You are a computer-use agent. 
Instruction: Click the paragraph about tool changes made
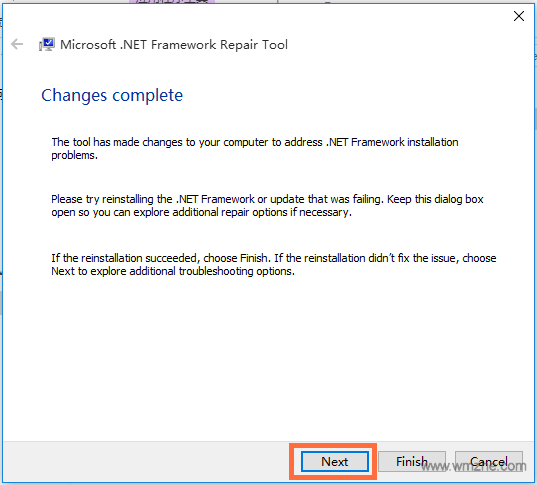(x=255, y=148)
